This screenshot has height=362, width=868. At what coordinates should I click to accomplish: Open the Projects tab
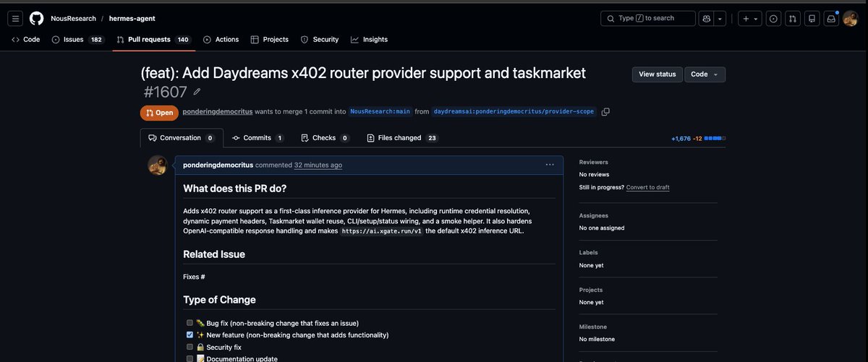point(269,40)
